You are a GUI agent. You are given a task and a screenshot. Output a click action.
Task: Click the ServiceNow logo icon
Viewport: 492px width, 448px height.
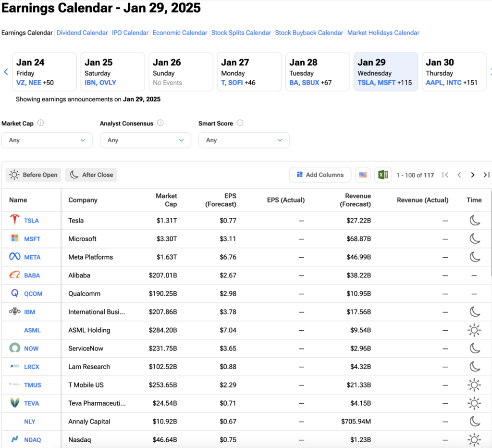pos(14,348)
